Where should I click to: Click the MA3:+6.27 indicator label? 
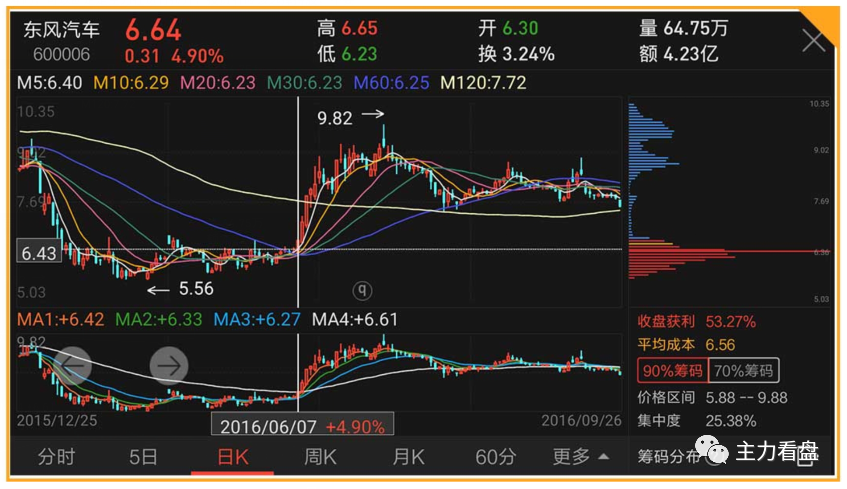[x=257, y=319]
